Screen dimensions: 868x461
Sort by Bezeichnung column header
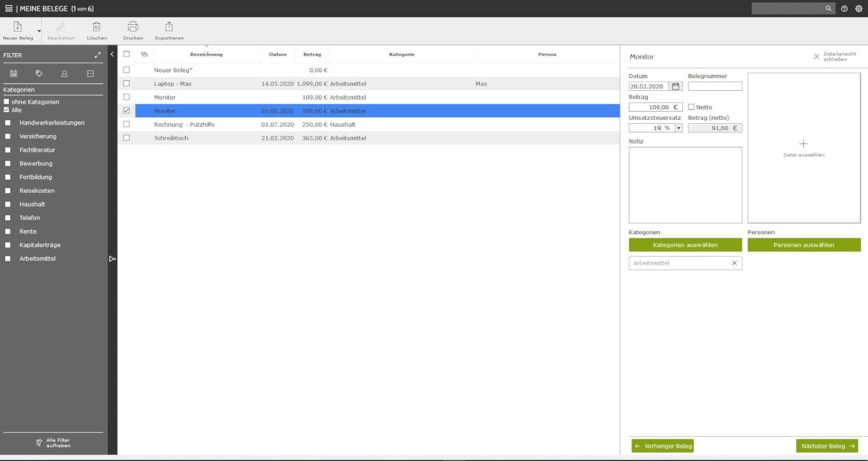207,54
